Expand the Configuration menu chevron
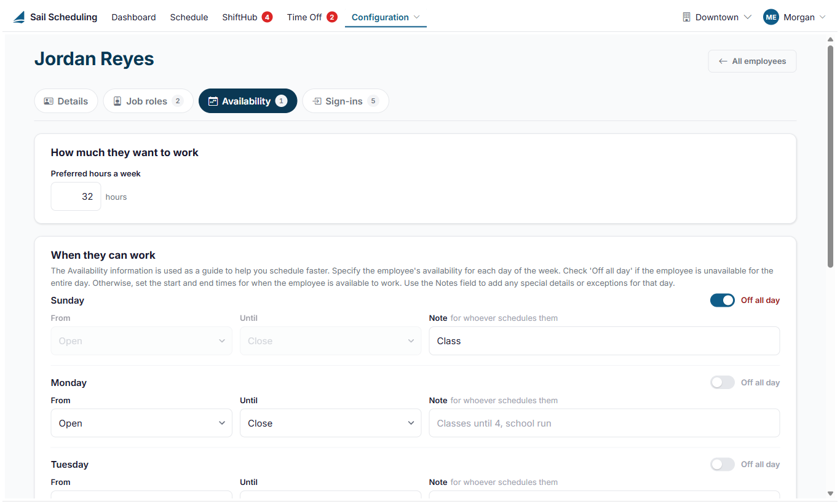The image size is (840, 504). pos(417,17)
